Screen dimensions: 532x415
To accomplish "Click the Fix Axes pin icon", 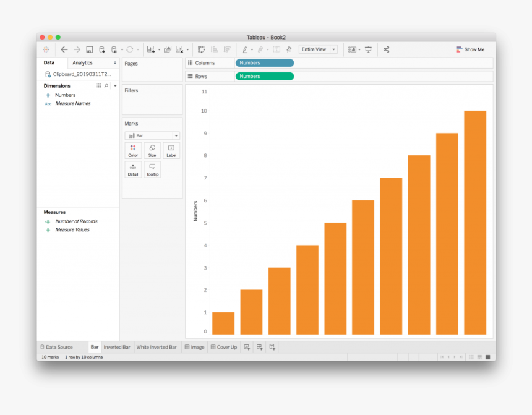I will click(289, 49).
